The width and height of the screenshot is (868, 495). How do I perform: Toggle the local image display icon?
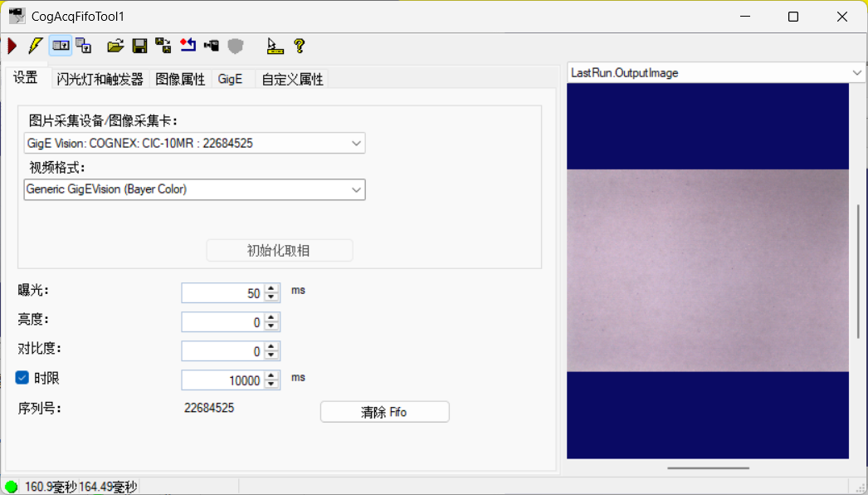click(x=61, y=46)
